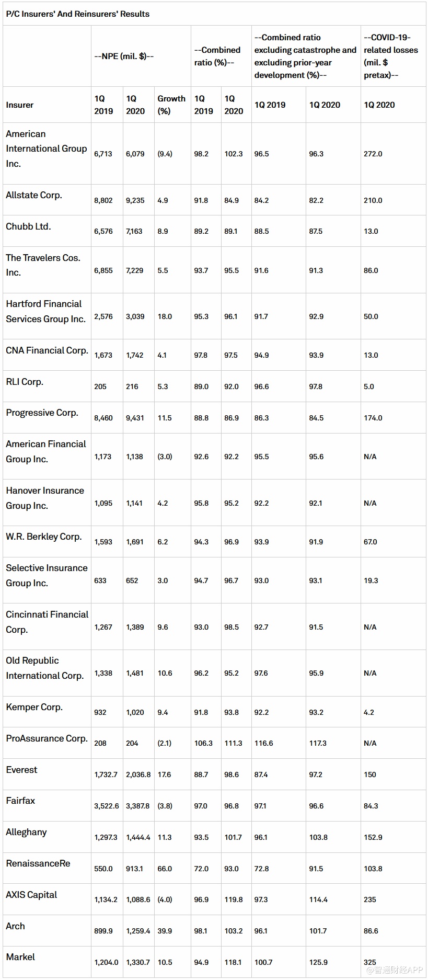428x980 pixels.
Task: Select the RenaissanceRe insurer name
Action: click(38, 863)
